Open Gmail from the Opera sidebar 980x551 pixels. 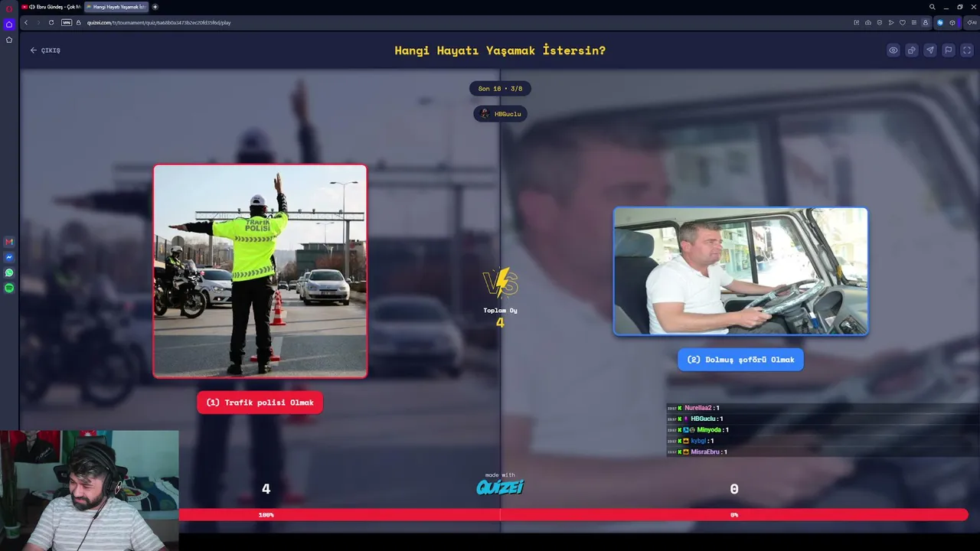pyautogui.click(x=9, y=242)
